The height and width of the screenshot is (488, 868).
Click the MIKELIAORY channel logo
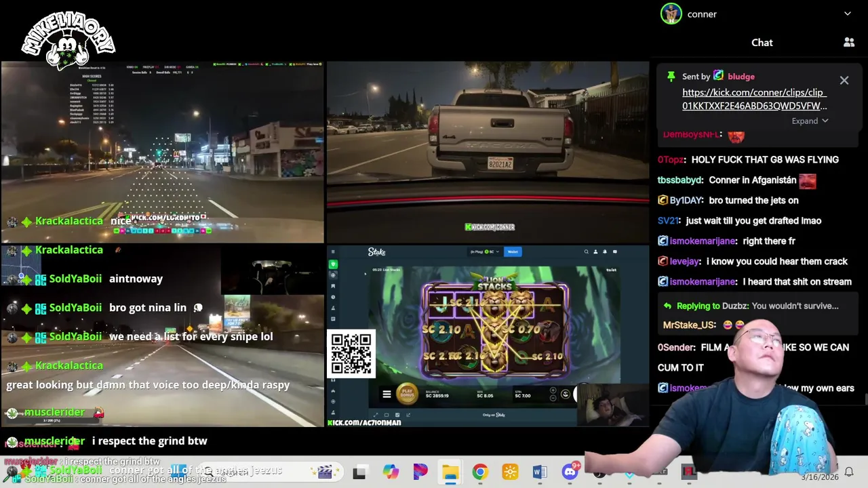coord(68,39)
